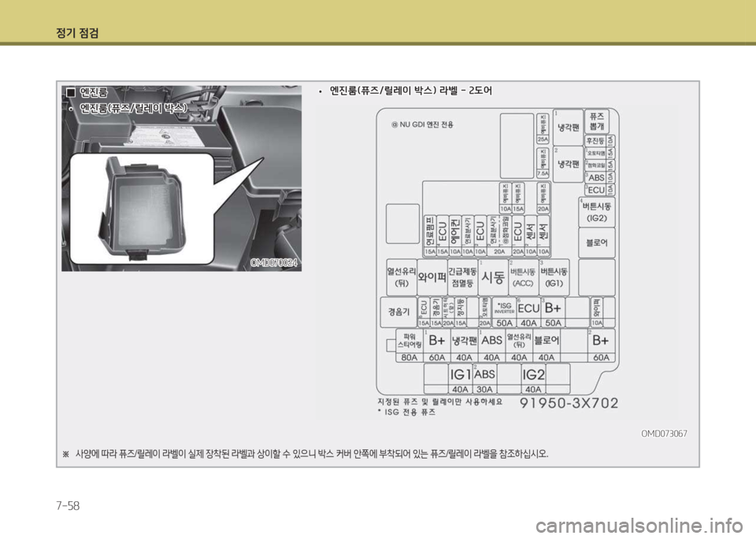Click the 25A spare fuse label
The width and height of the screenshot is (756, 539).
tap(543, 127)
